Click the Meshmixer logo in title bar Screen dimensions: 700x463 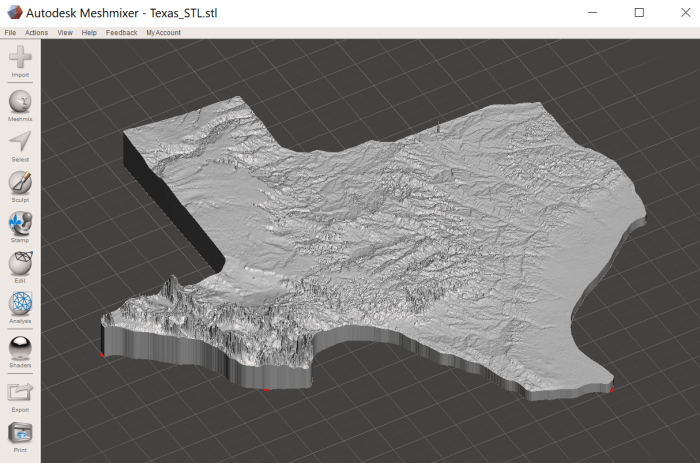[14, 13]
